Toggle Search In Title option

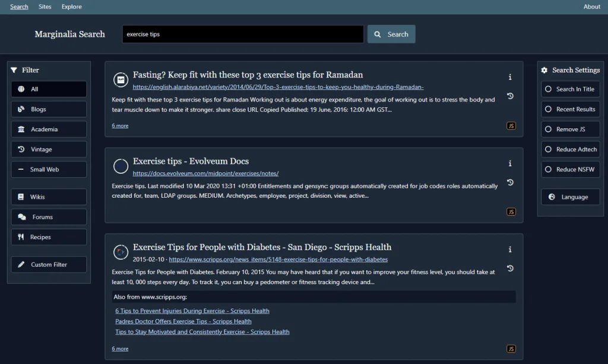click(571, 89)
